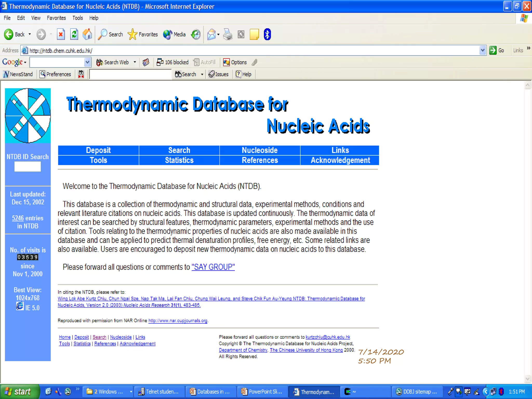Click the Home page icon

click(x=87, y=34)
